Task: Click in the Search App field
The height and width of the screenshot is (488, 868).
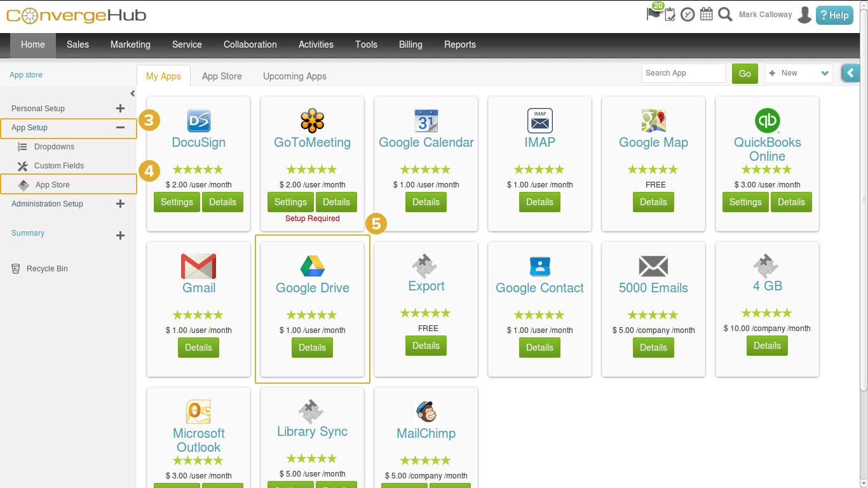Action: [683, 73]
